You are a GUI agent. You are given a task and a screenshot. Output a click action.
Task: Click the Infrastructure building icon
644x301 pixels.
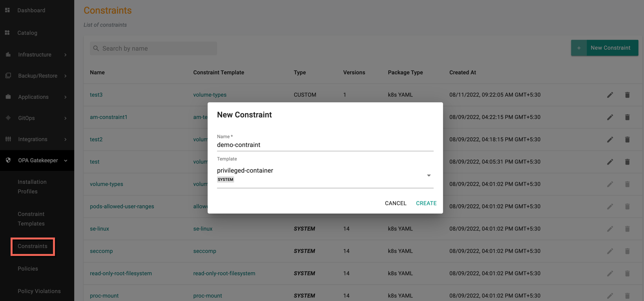(x=8, y=54)
